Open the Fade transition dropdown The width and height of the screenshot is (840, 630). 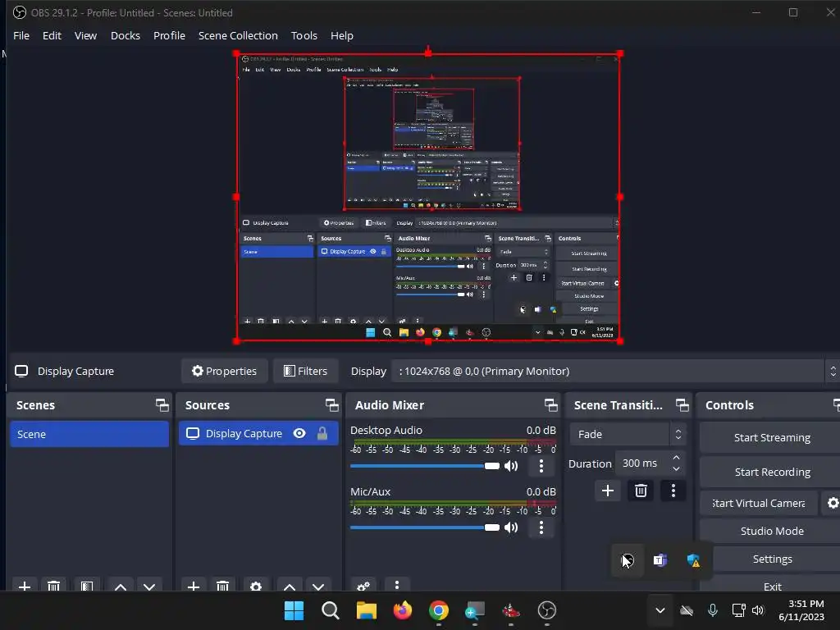click(x=628, y=434)
